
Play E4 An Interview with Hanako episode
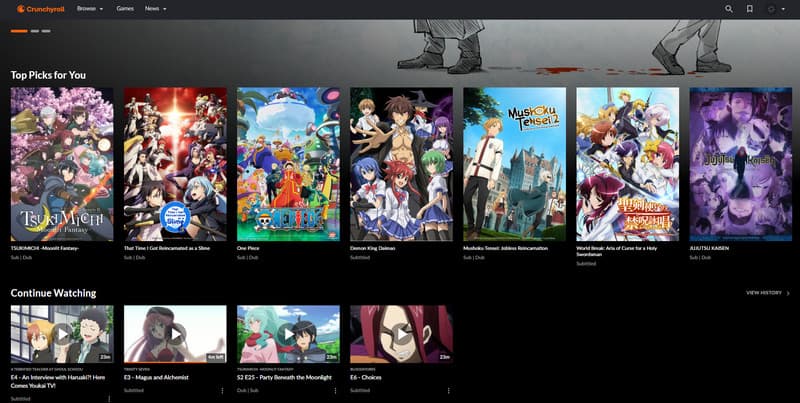point(62,334)
